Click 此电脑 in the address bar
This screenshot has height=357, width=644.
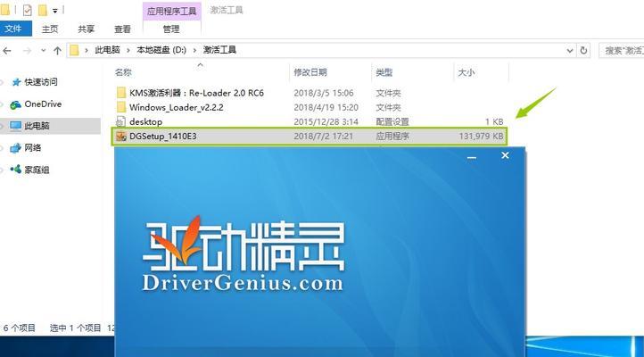[x=107, y=50]
